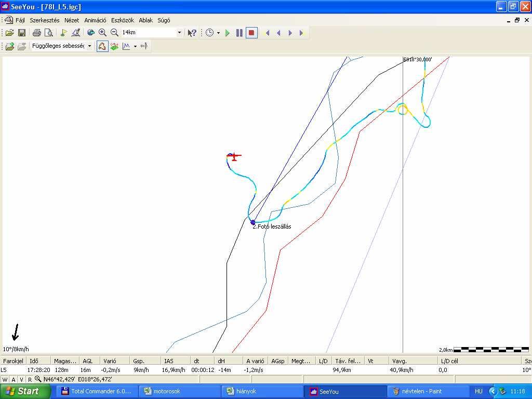
Task: Open the Szerkesztés menu
Action: (45, 20)
